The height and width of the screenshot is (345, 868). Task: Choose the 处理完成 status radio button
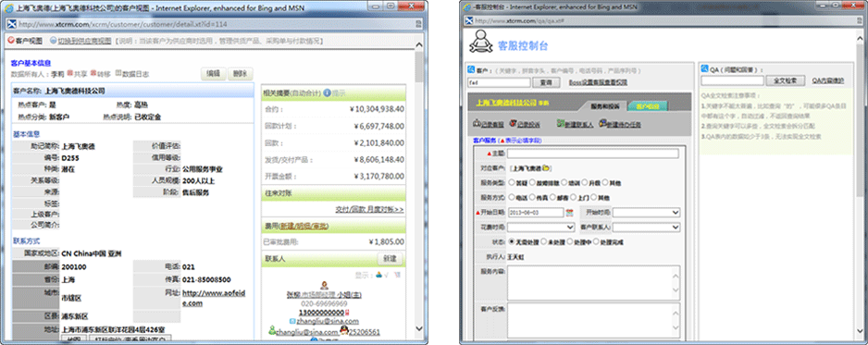click(x=596, y=241)
